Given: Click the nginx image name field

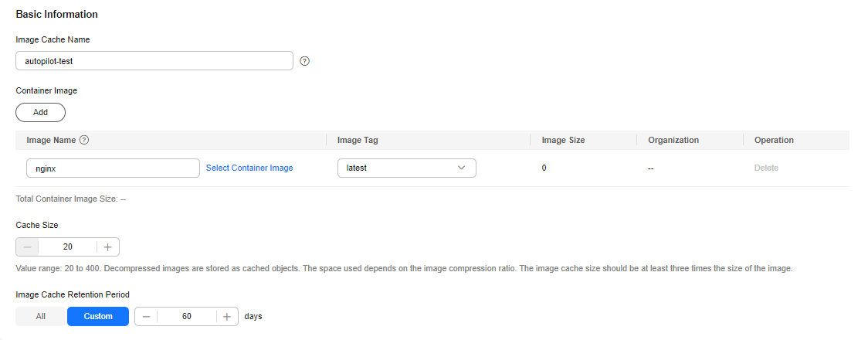Looking at the screenshot, I should coord(113,168).
